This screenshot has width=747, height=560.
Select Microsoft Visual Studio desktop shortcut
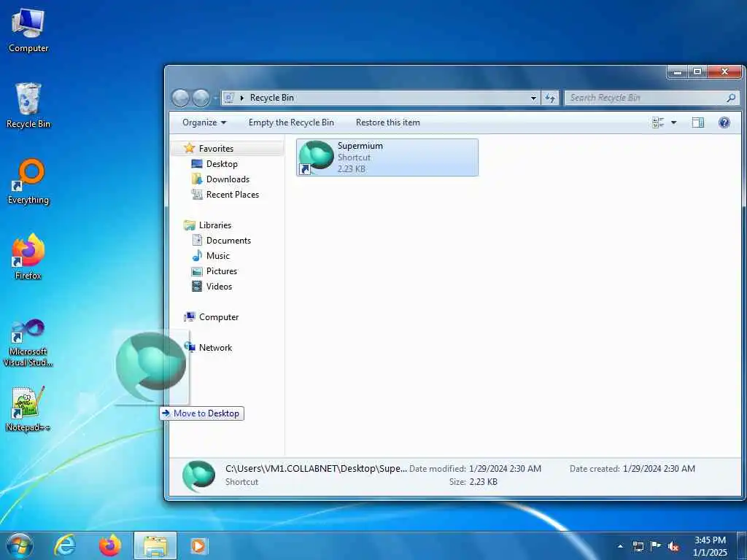[28, 343]
